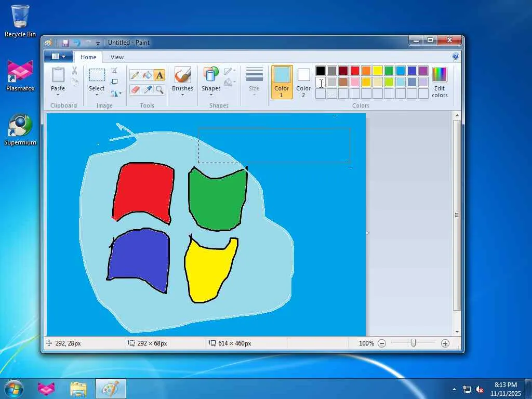Screen dimensions: 532x399
Task: Open the Shapes gallery icon
Action: [211, 75]
